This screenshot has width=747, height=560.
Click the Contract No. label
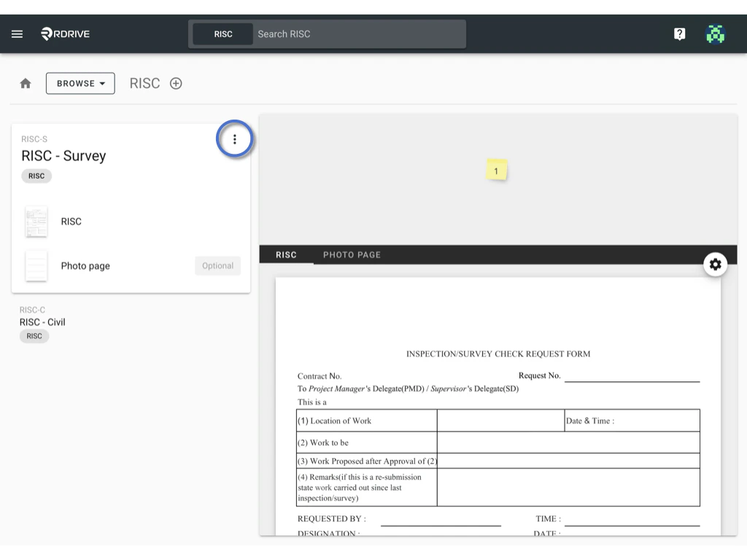320,376
